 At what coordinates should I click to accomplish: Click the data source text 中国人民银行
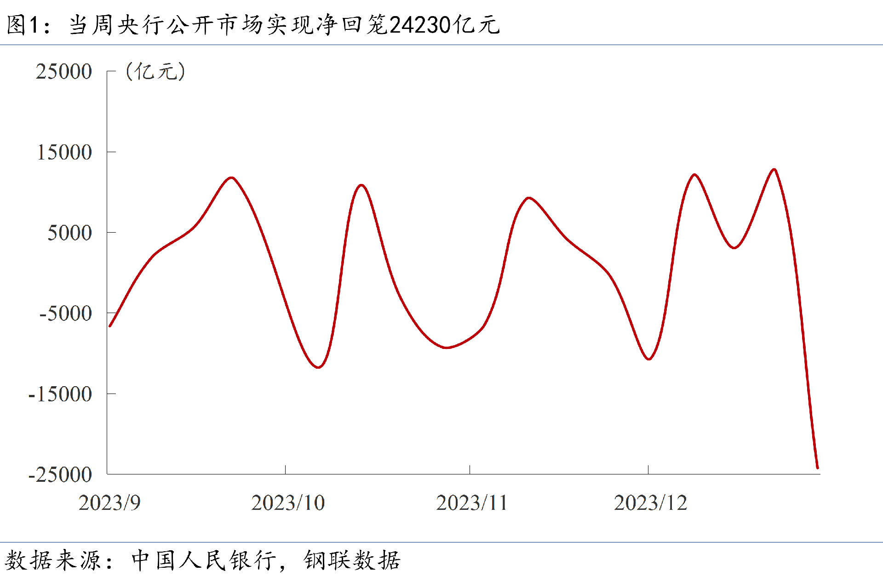coord(204,560)
